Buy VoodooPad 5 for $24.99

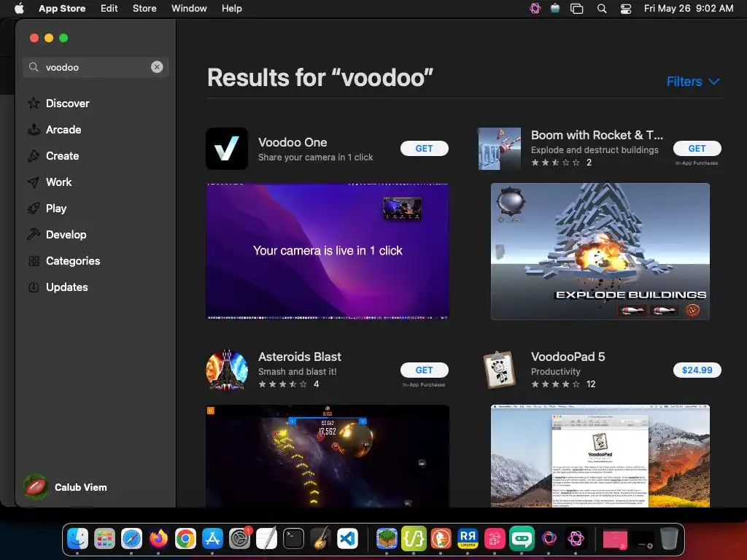coord(697,370)
